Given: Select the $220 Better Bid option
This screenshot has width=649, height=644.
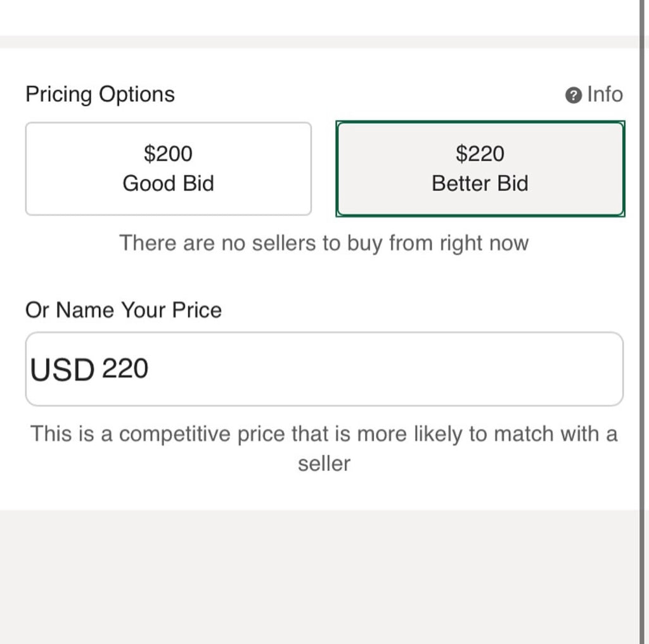Looking at the screenshot, I should [480, 169].
